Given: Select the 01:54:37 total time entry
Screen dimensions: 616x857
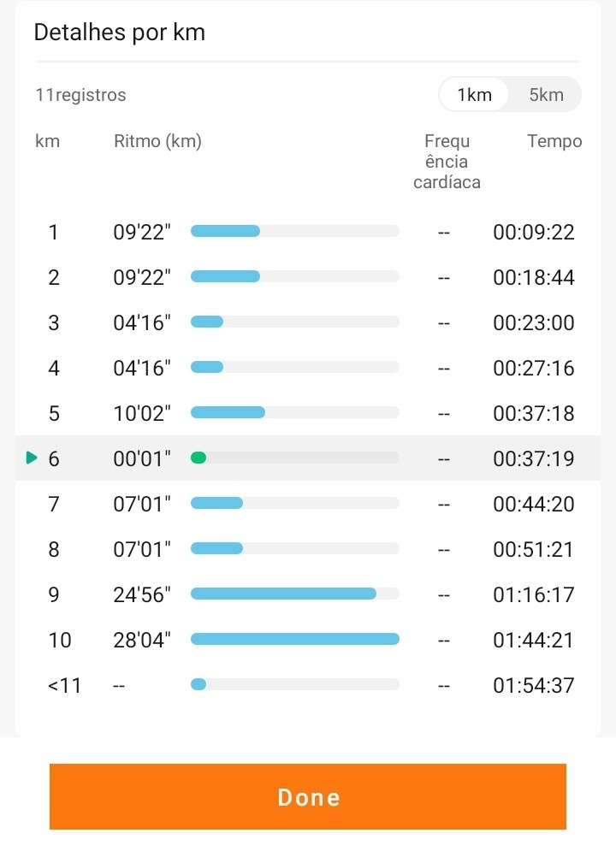Looking at the screenshot, I should (533, 685).
